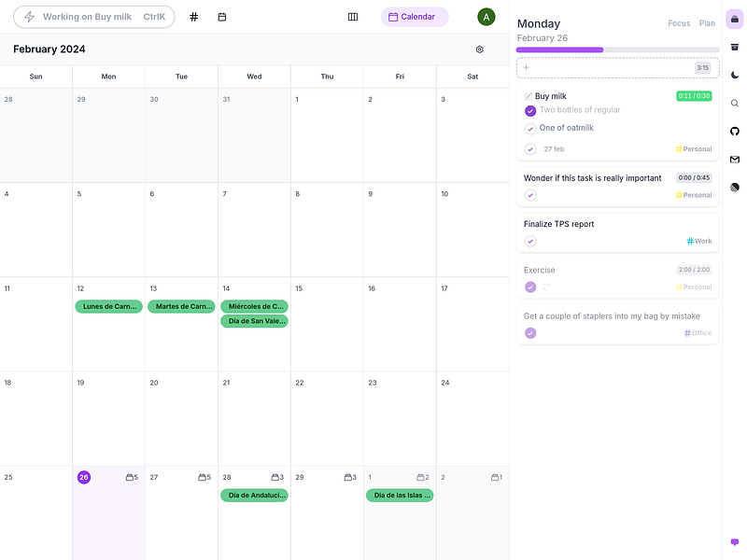Select February 20 day cell
747x560 pixels.
(181, 418)
